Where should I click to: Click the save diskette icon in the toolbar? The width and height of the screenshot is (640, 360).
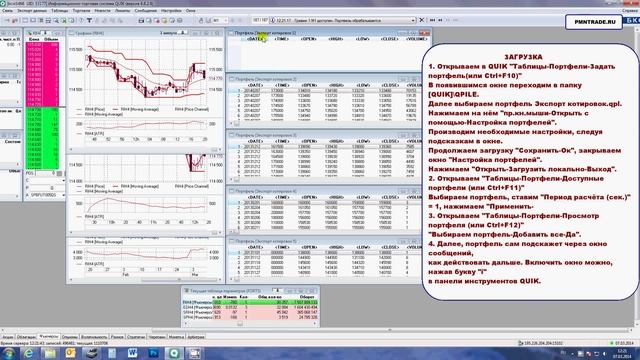pyautogui.click(x=141, y=20)
